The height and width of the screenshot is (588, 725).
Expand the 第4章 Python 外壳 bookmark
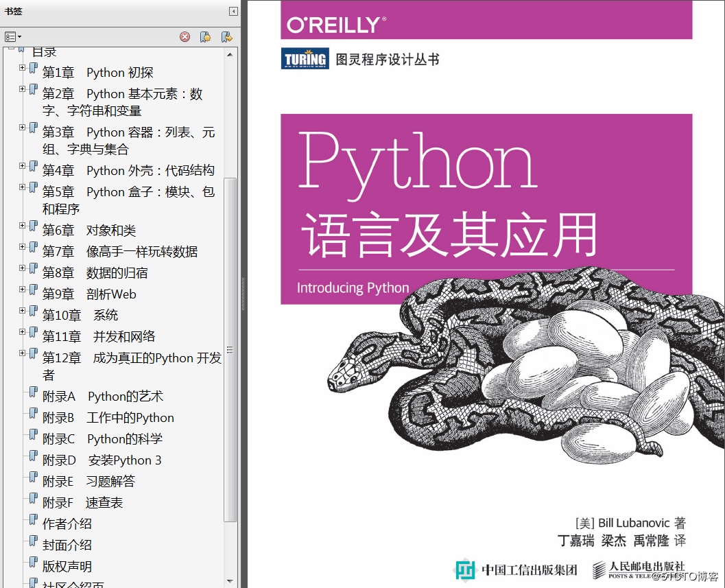[22, 165]
